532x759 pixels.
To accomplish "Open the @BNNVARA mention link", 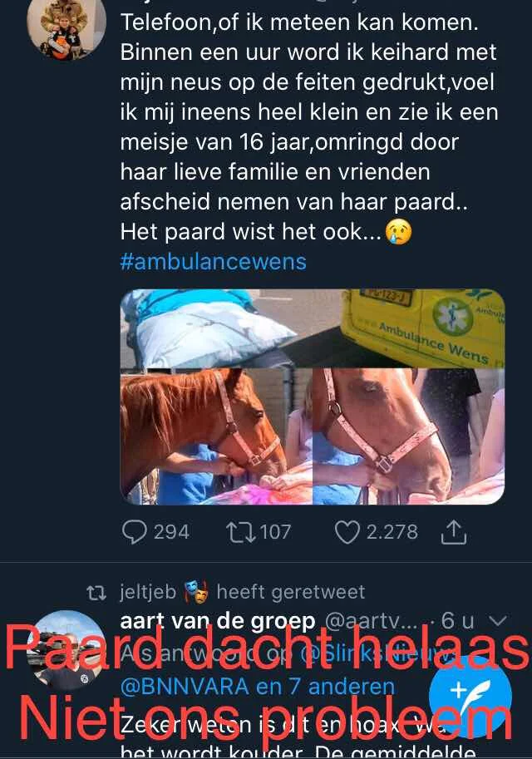I will pyautogui.click(x=185, y=687).
